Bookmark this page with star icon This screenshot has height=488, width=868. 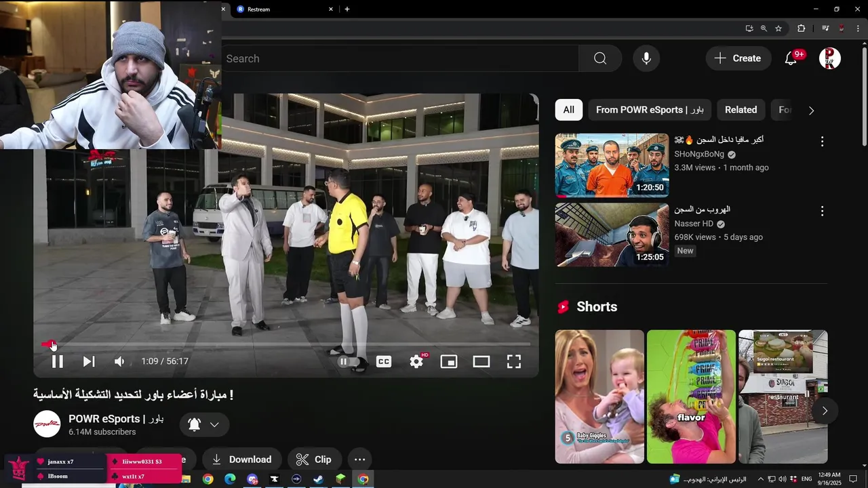pos(778,28)
